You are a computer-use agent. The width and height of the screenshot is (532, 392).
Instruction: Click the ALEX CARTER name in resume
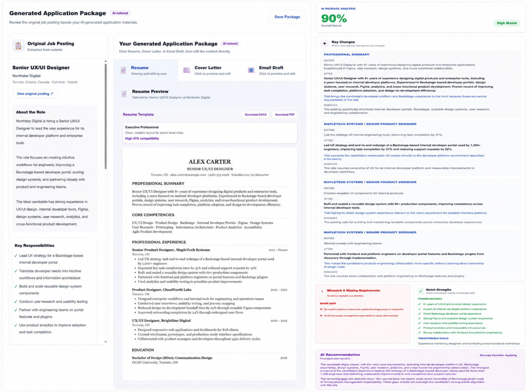210,162
